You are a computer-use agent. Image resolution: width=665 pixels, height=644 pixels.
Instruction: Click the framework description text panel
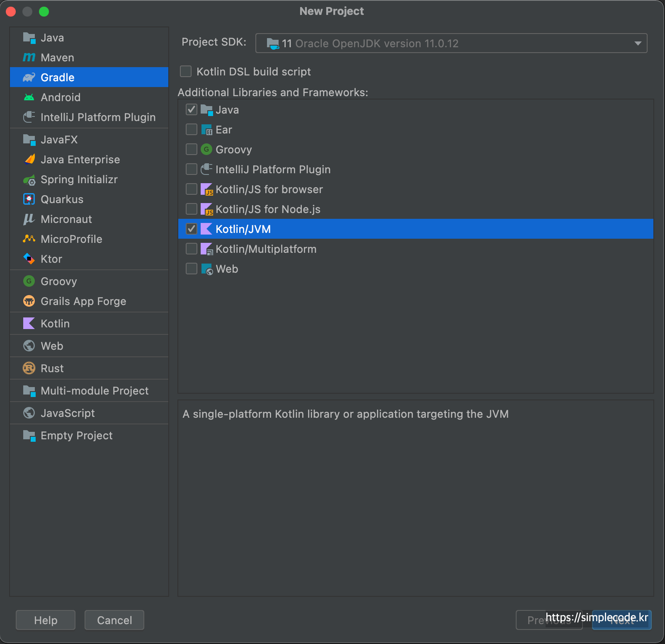tap(416, 498)
